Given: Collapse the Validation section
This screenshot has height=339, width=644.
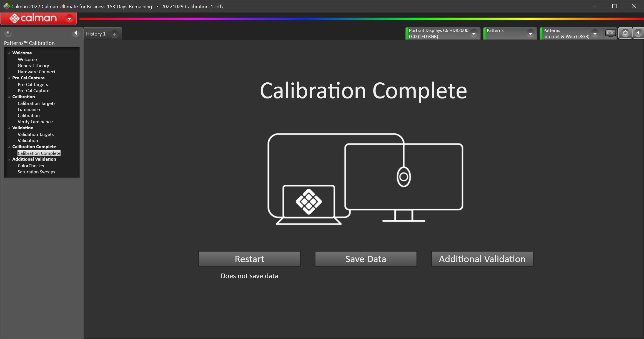Looking at the screenshot, I should [9, 128].
